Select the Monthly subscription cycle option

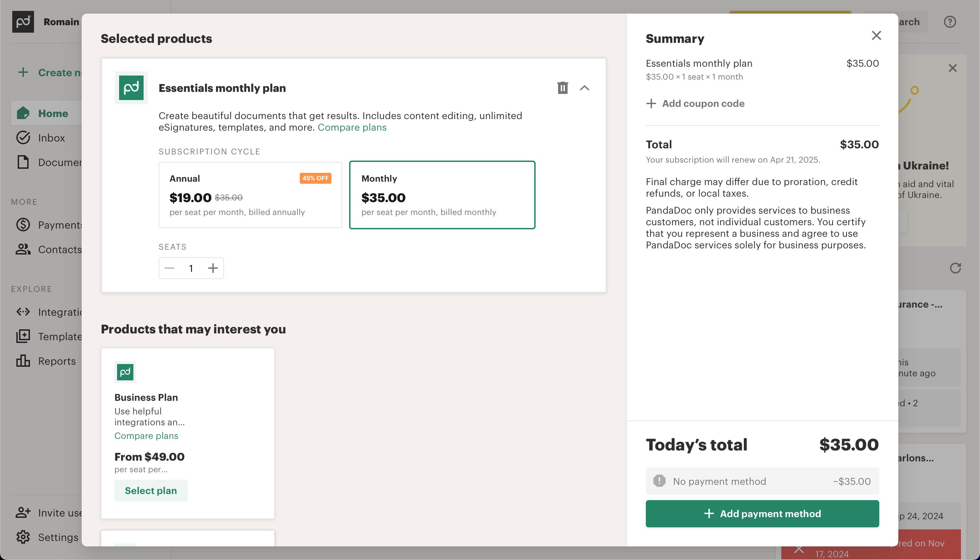[442, 195]
